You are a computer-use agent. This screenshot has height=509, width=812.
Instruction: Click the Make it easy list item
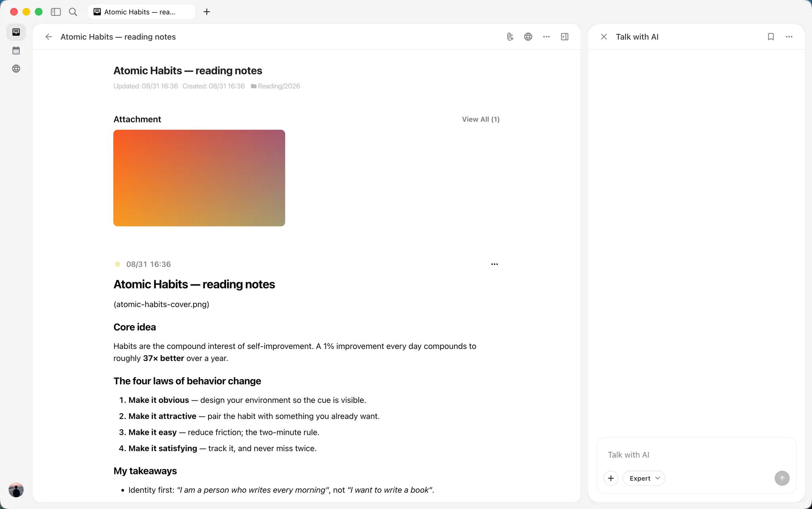point(219,432)
